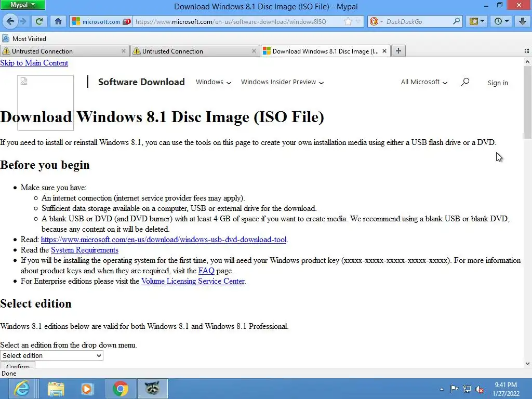
Task: Show hidden tray icons arrow
Action: point(442,389)
